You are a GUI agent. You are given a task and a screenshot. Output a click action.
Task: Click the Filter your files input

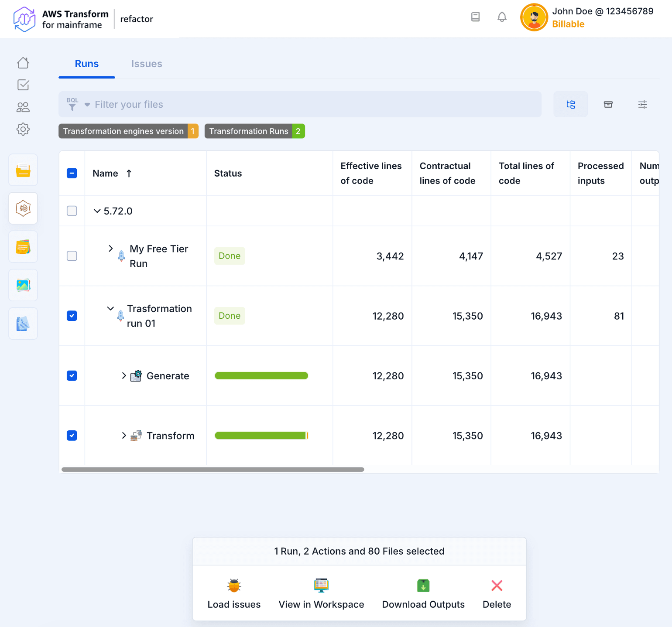click(305, 105)
